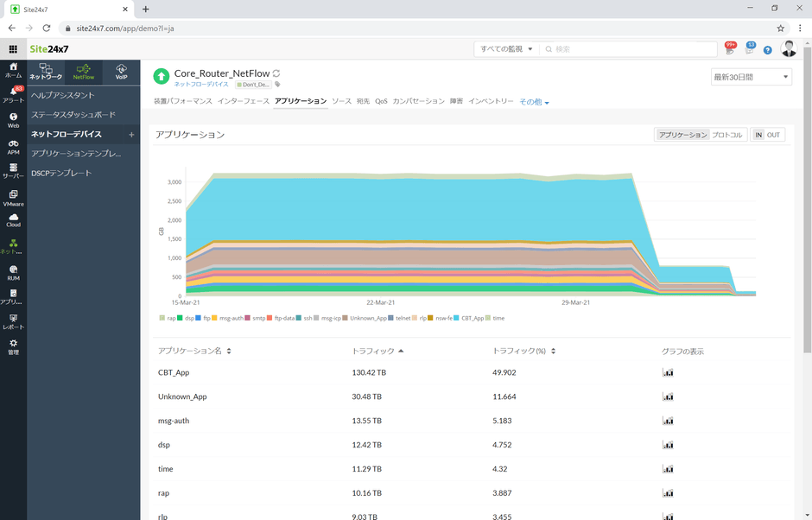View the traffic graph for CBT_App row
This screenshot has width=812, height=520.
[668, 372]
